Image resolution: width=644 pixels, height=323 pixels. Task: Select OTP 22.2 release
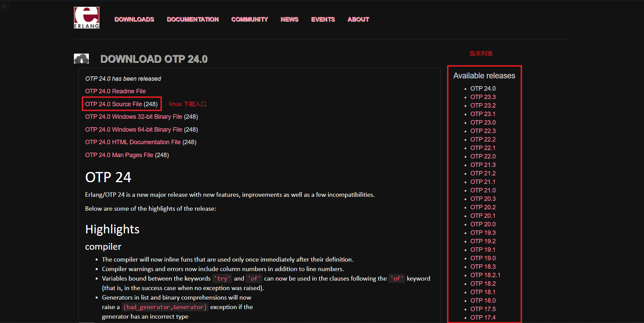click(x=483, y=139)
